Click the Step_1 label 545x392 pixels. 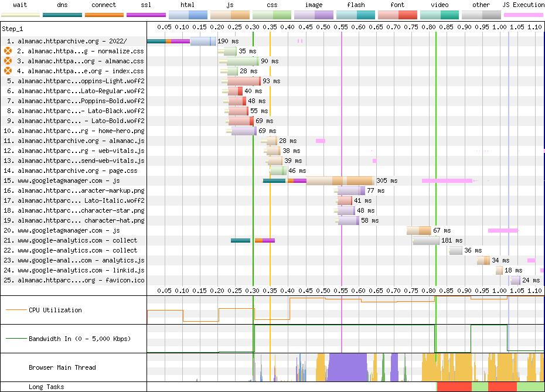click(x=14, y=28)
